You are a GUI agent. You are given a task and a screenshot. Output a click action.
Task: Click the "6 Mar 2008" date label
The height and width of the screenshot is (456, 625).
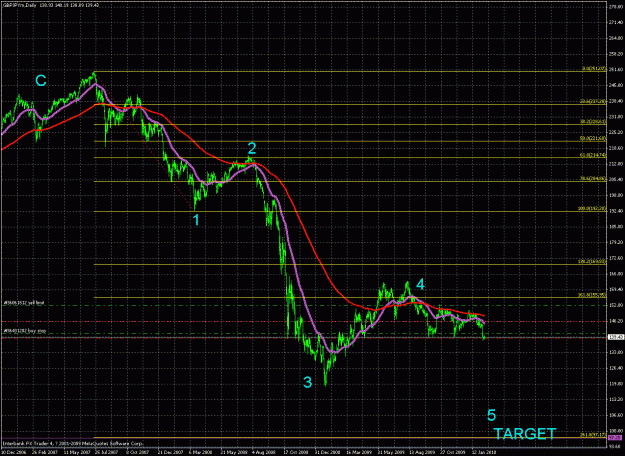[x=200, y=452]
